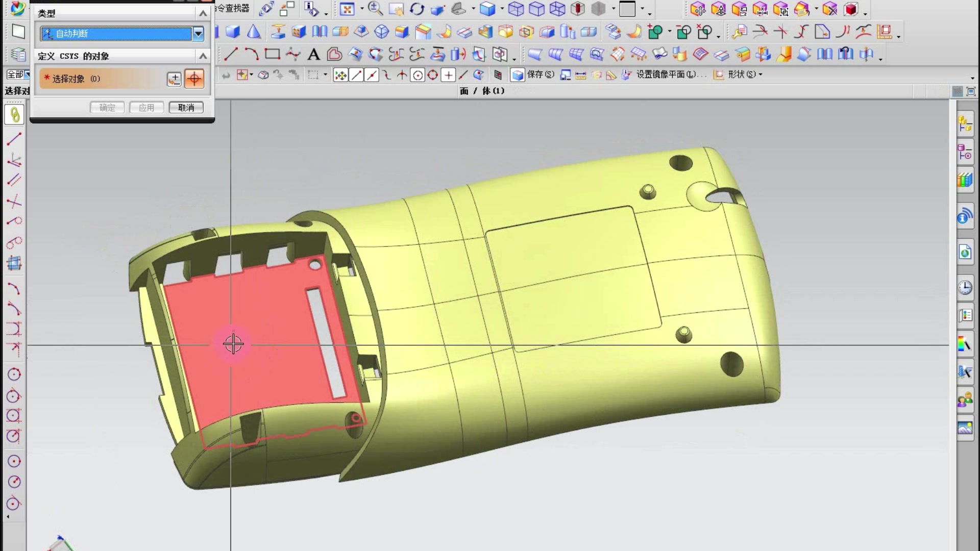Collapse the 类型 section
Viewport: 980px width, 551px height.
pos(203,13)
